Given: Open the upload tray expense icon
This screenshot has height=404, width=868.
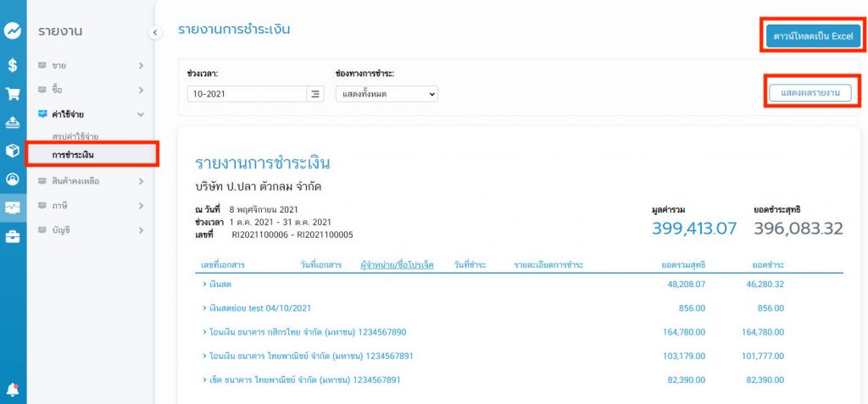Looking at the screenshot, I should pyautogui.click(x=13, y=123).
